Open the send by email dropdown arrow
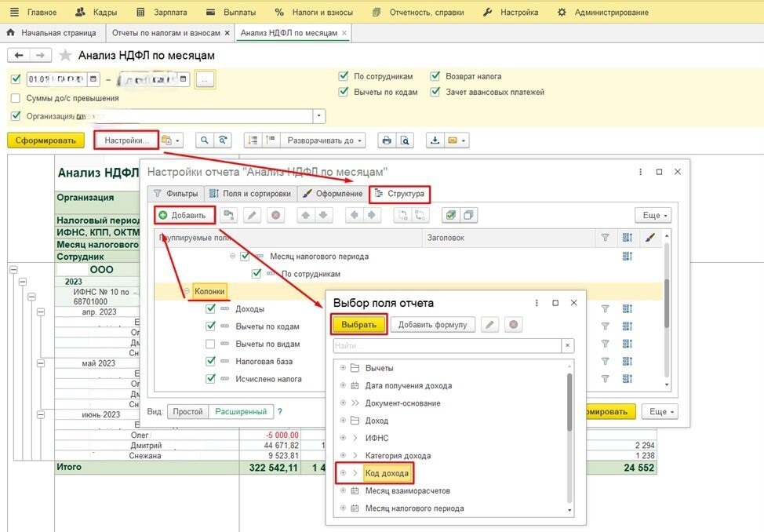The width and height of the screenshot is (764, 532). [463, 141]
